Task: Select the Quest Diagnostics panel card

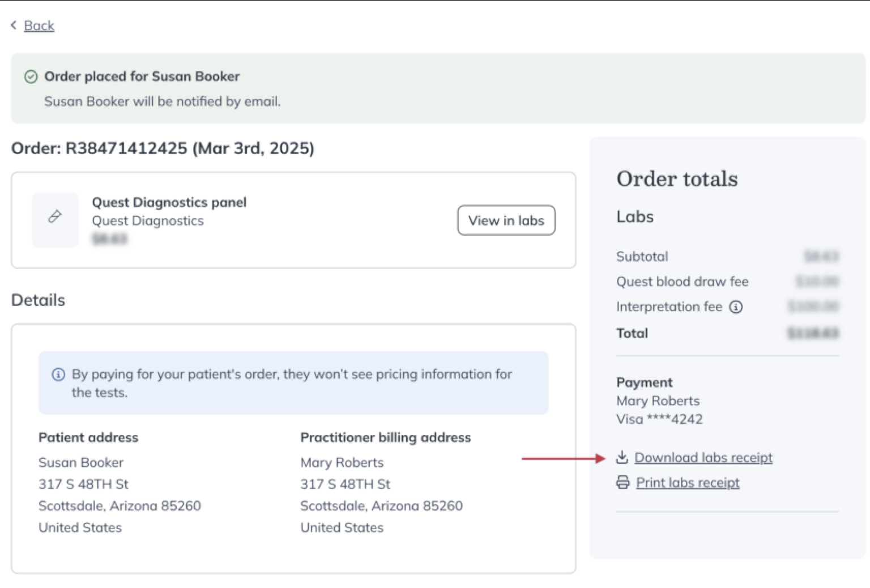Action: click(293, 220)
